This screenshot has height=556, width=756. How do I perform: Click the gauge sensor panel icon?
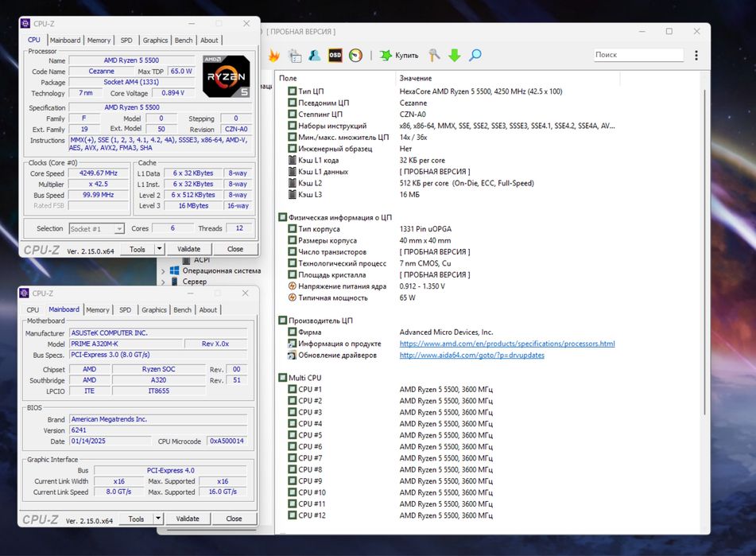pyautogui.click(x=355, y=56)
